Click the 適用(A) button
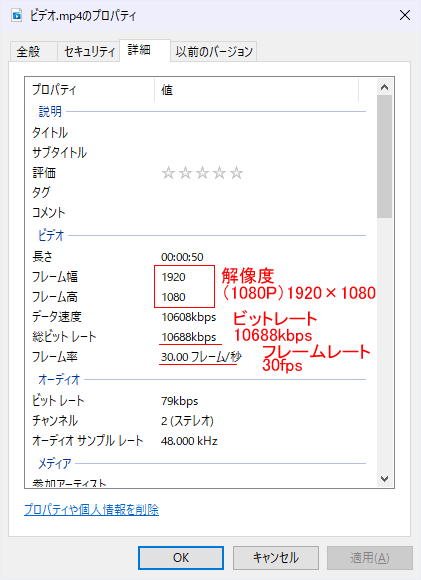Screen dimensions: 421x580 [370, 558]
